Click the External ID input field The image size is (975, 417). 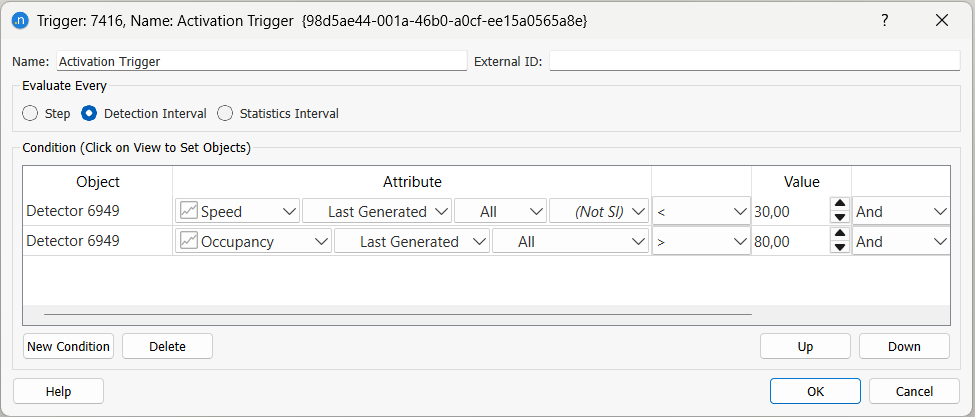[754, 61]
